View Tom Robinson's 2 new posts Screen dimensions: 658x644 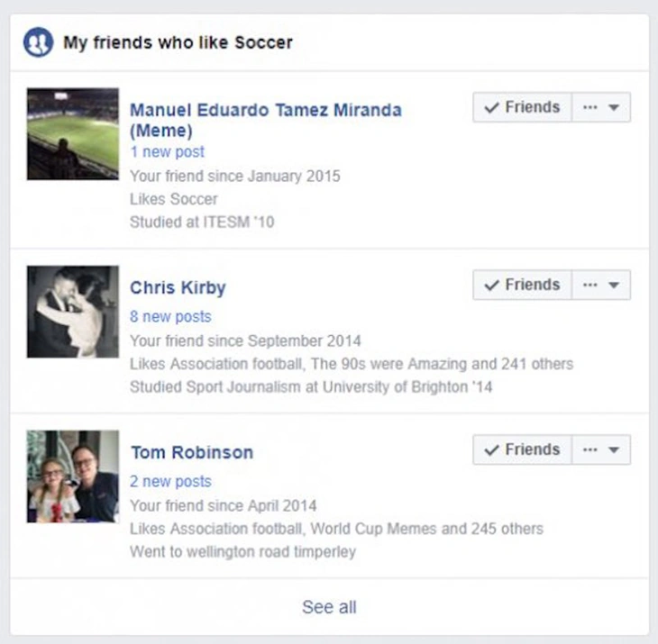[170, 481]
